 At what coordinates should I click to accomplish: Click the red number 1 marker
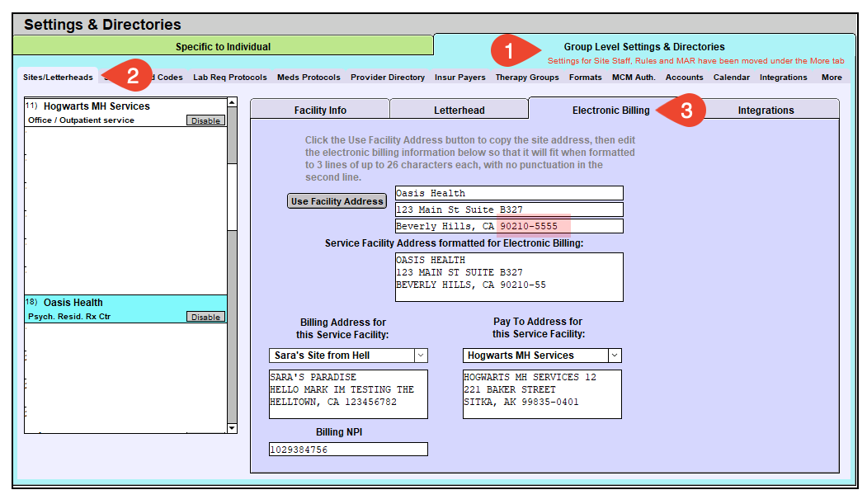click(508, 51)
